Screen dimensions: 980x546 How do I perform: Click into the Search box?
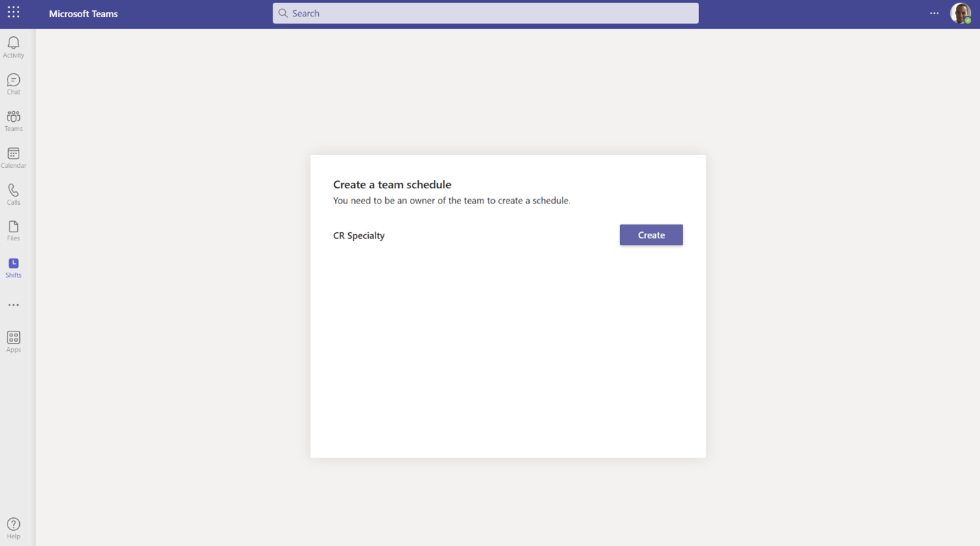pos(486,13)
